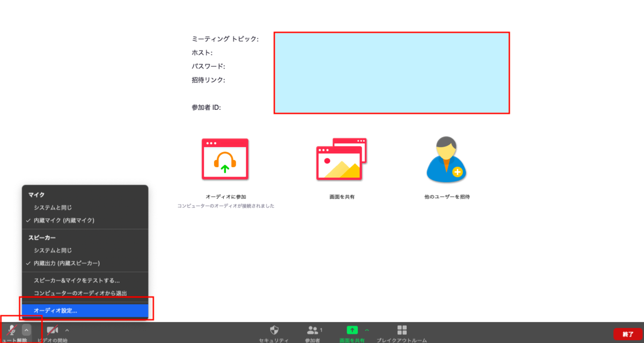Viewport: 644px width, 343px height.
Task: Expand the video options chevron
Action: 67,330
